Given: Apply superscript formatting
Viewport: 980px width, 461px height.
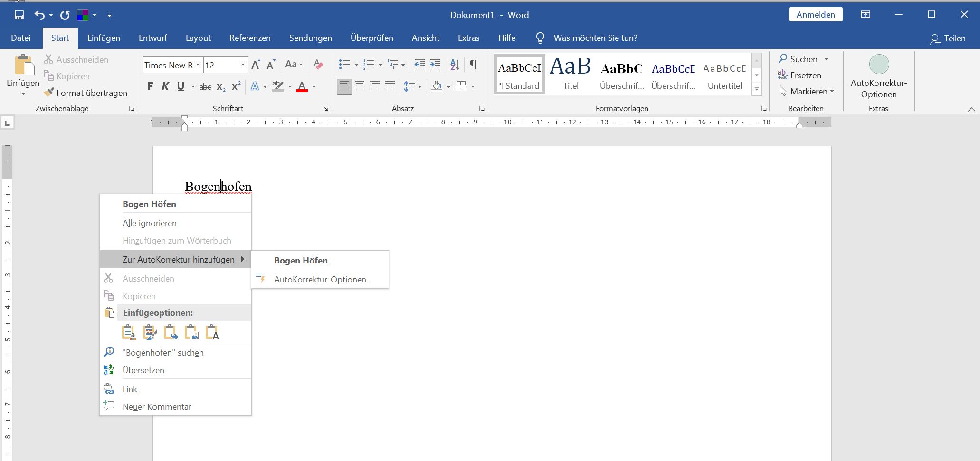Looking at the screenshot, I should (236, 86).
